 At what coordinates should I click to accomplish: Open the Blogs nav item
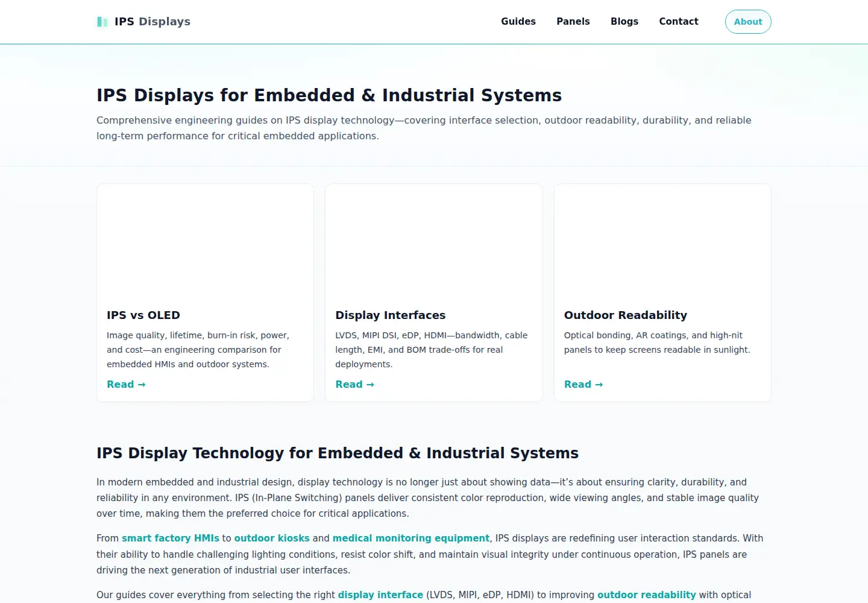pos(624,22)
